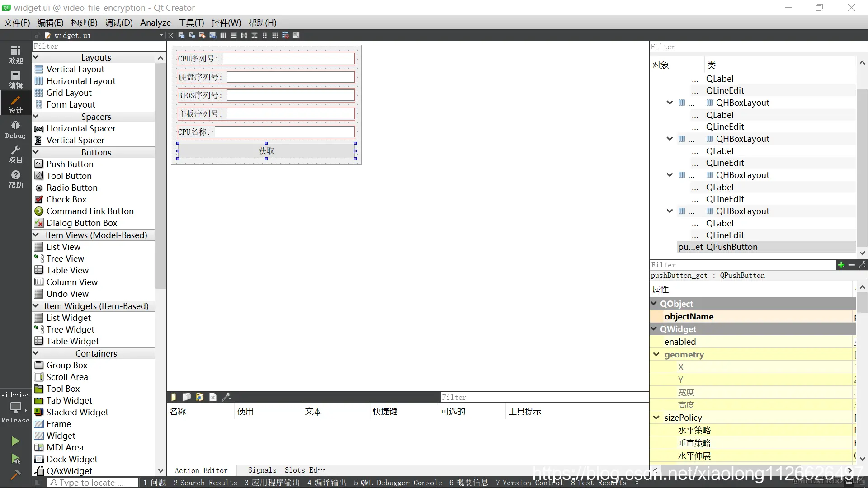Open the Debug mode in sidebar
The width and height of the screenshot is (868, 488).
pos(15,129)
